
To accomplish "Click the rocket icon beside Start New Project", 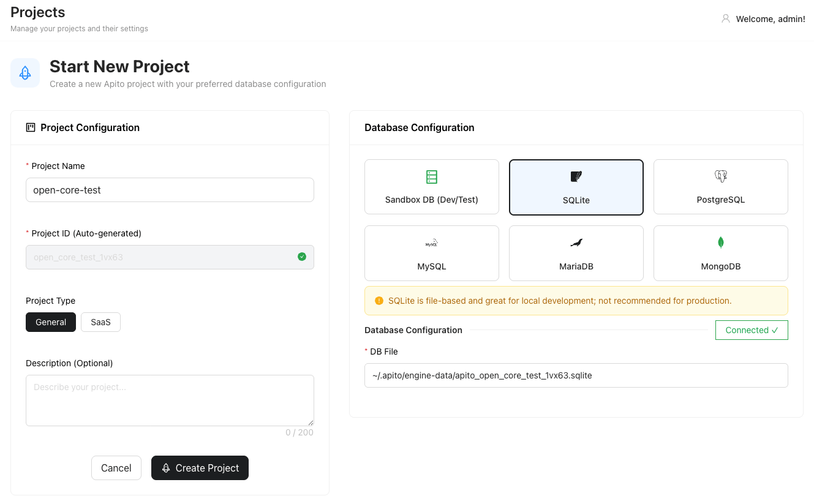I will pos(25,73).
